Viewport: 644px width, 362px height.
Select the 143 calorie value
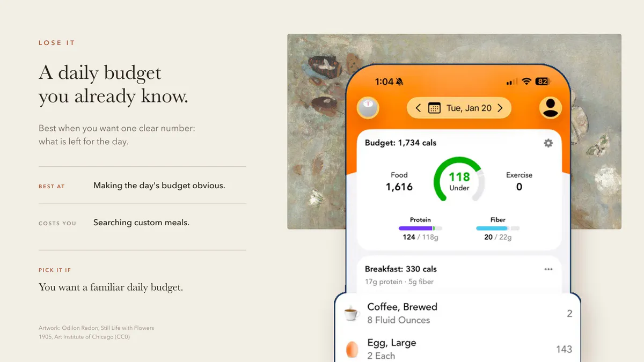pyautogui.click(x=564, y=349)
